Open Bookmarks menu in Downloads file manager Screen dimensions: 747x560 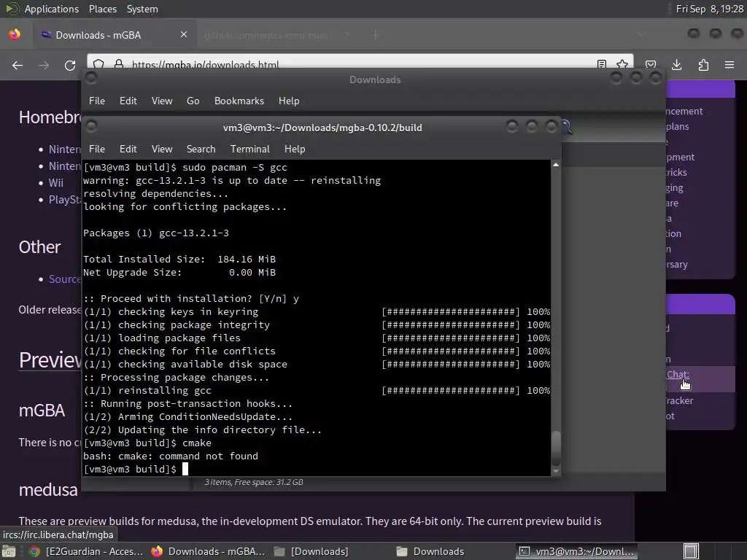click(239, 101)
